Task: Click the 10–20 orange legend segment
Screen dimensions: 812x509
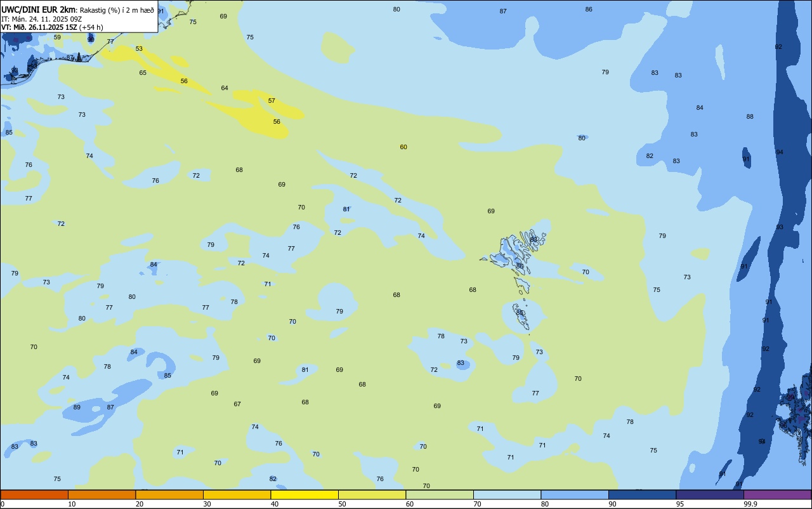Action: (x=101, y=494)
